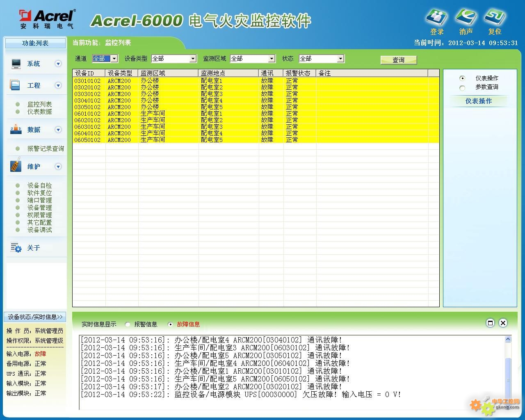The image size is (525, 420).
Task: Open 设备调试 in sidebar
Action: [x=39, y=230]
